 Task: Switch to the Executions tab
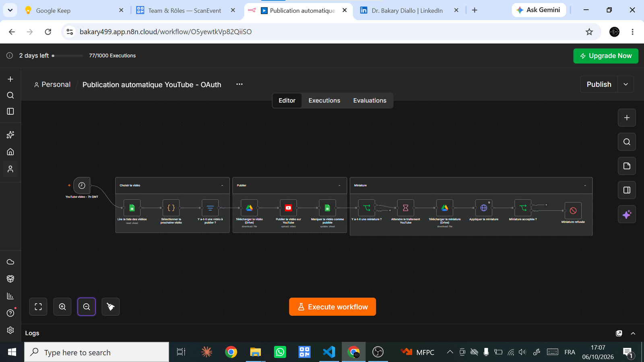click(x=324, y=101)
